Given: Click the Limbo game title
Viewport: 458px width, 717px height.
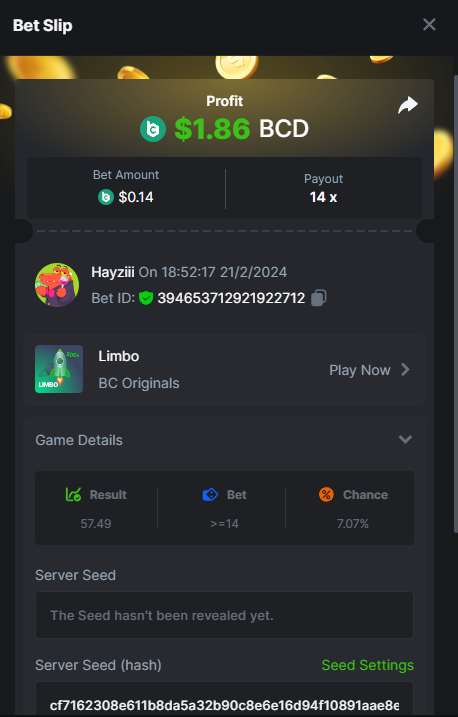Looking at the screenshot, I should point(119,356).
